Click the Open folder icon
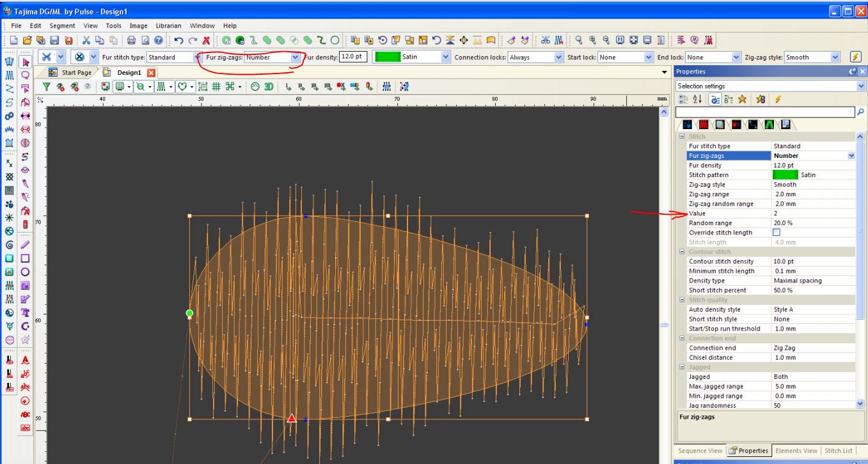This screenshot has height=464, width=868. click(28, 41)
